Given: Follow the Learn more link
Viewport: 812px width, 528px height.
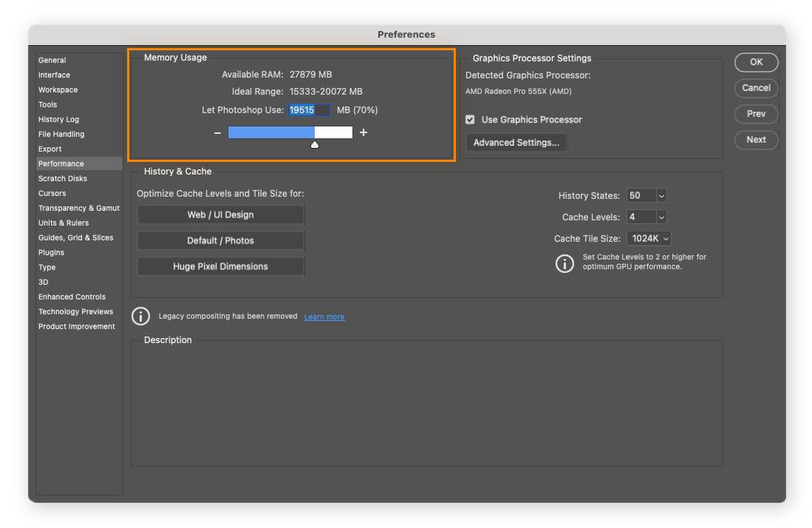Looking at the screenshot, I should tap(324, 317).
